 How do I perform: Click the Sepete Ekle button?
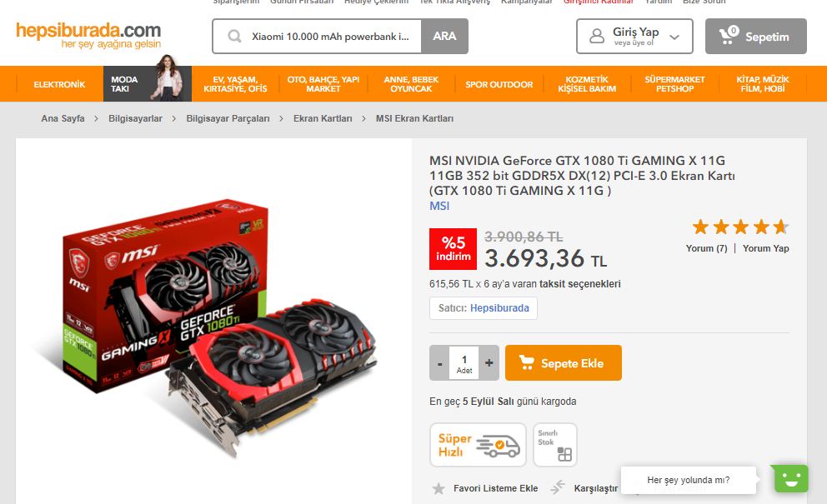pos(564,362)
